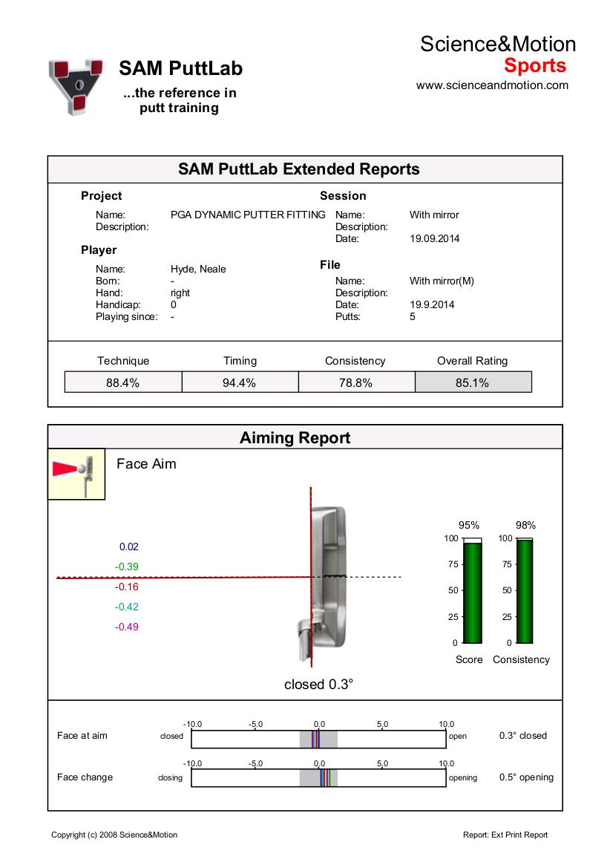Click the '0.5° opening' result text

526,777
